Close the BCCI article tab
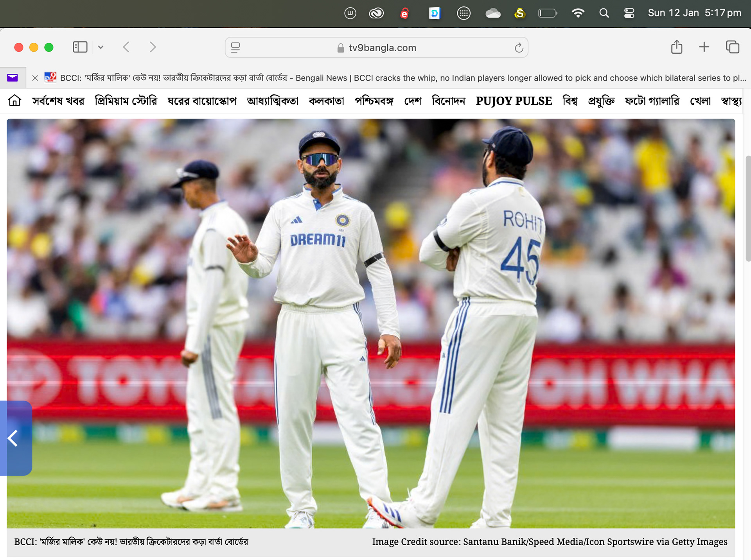751x560 pixels. 35,78
